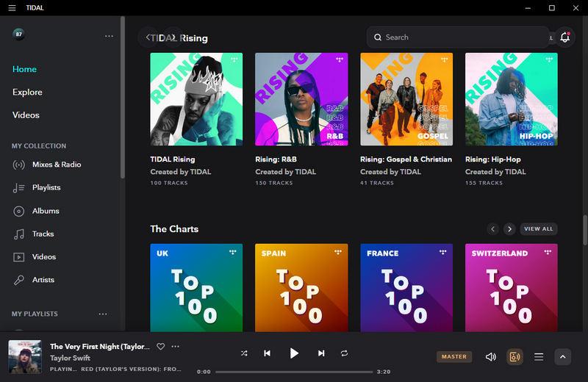
Task: Open My Playlists three-dot options
Action: pos(103,314)
